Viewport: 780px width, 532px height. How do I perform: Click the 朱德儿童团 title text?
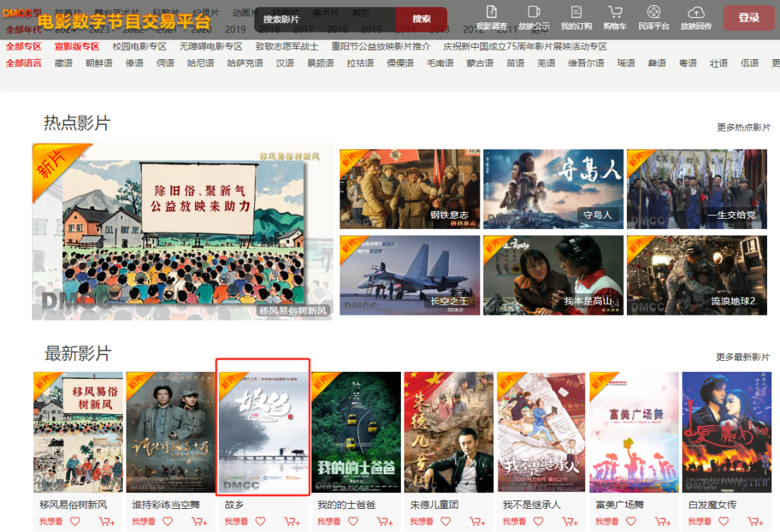(x=434, y=505)
